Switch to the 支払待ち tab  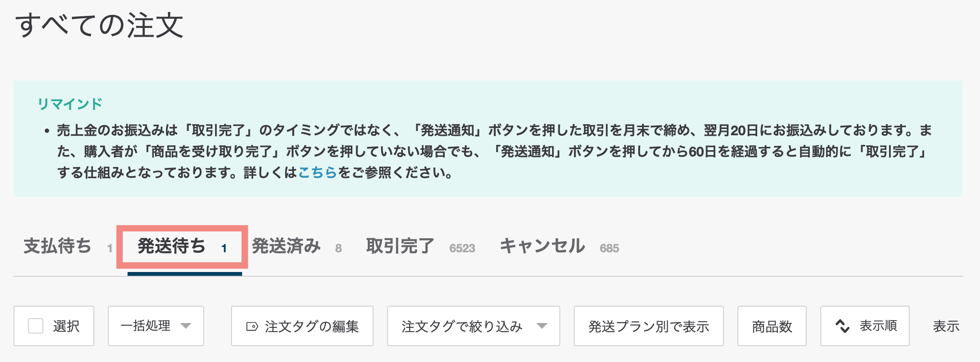coord(58,246)
